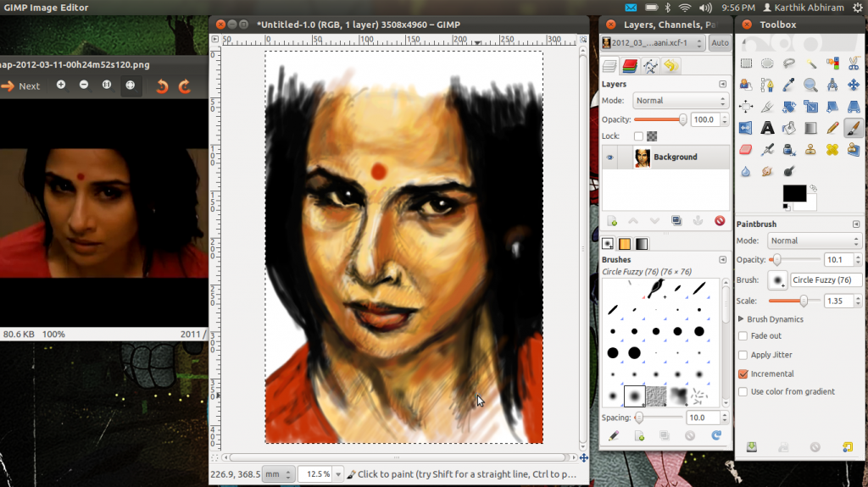The width and height of the screenshot is (868, 487).
Task: Select the Crop tool
Action: pyautogui.click(x=767, y=107)
